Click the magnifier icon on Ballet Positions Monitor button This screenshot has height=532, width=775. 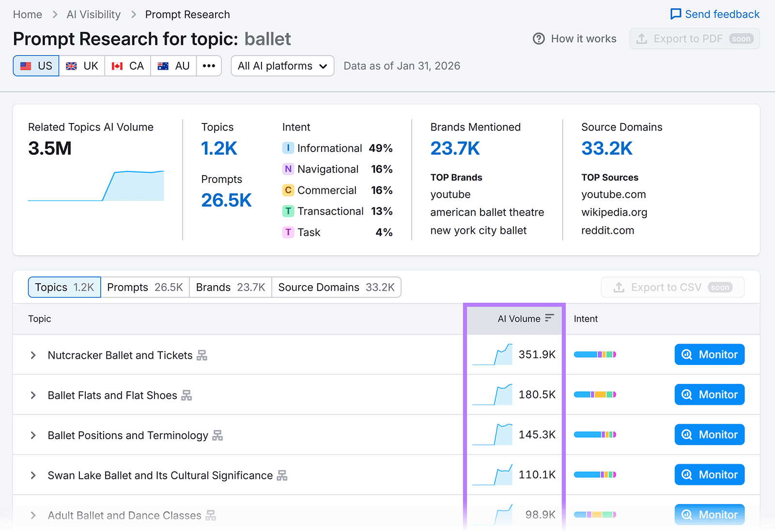point(686,434)
